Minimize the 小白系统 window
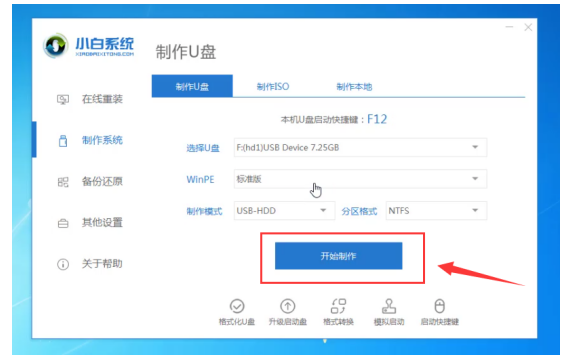Screen dimensions: 572x361 click(x=509, y=27)
